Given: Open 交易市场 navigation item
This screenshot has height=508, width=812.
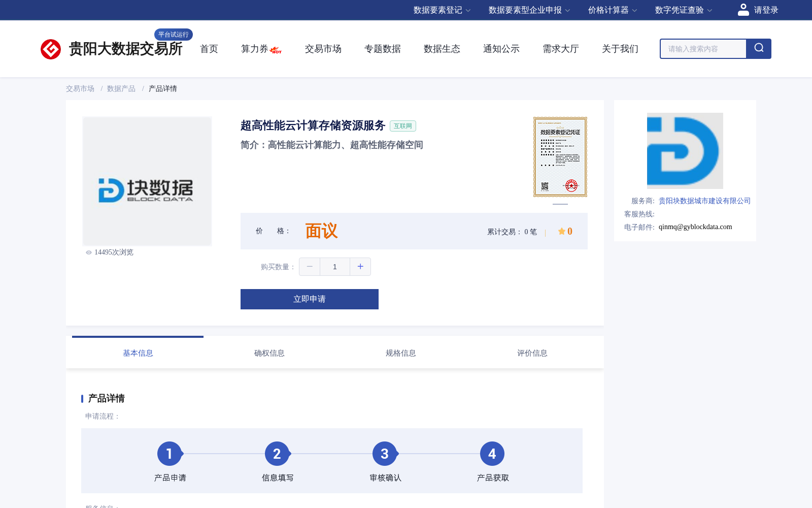Looking at the screenshot, I should pyautogui.click(x=323, y=49).
